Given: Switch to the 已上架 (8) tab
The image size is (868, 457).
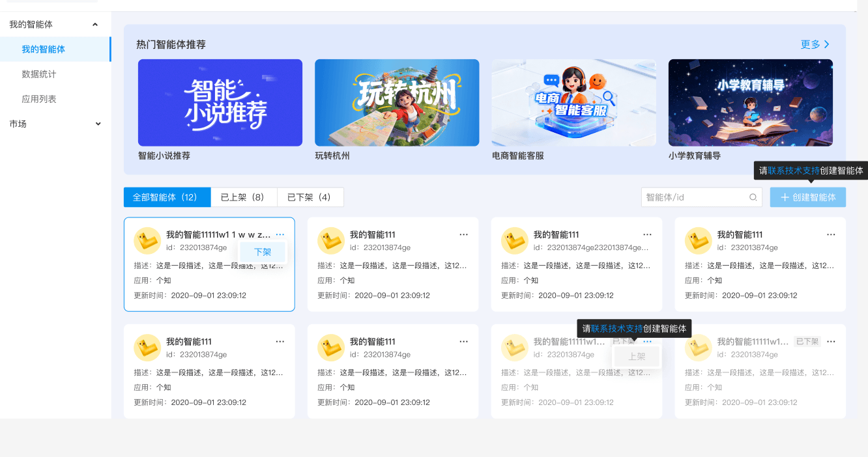Looking at the screenshot, I should (244, 197).
